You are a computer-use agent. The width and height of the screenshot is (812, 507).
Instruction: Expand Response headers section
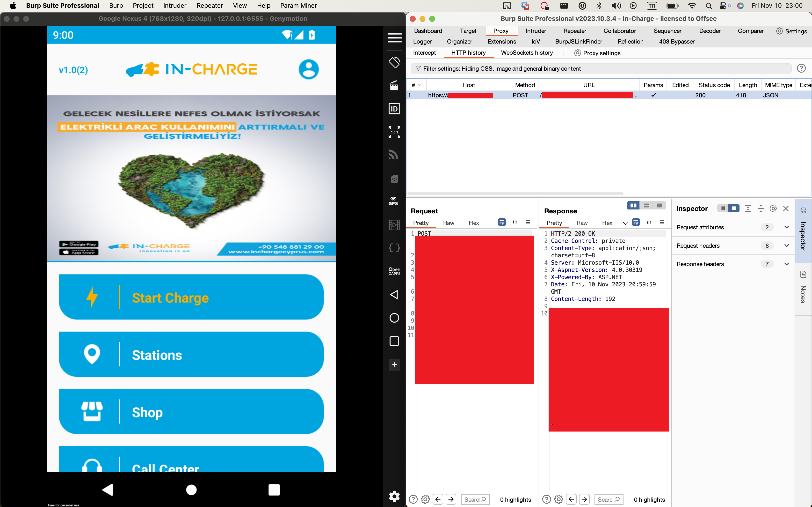(x=733, y=264)
